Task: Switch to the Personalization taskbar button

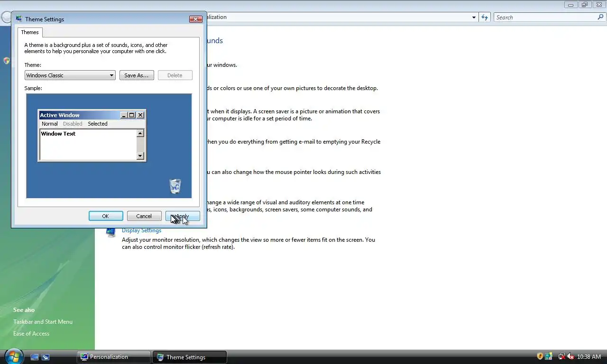Action: coord(114,357)
